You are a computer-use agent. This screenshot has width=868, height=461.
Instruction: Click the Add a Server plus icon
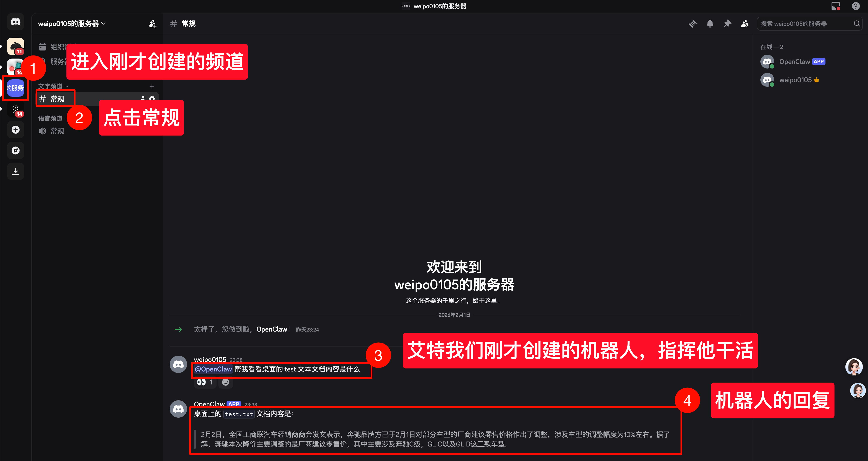[x=15, y=130]
